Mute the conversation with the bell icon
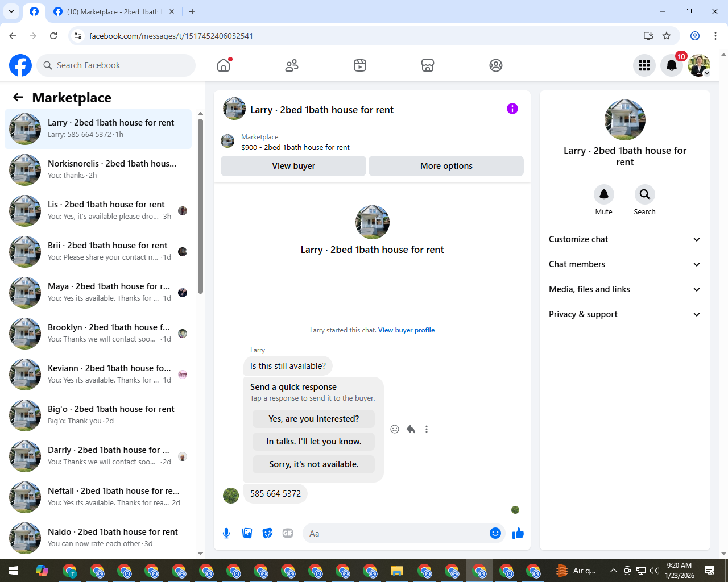The height and width of the screenshot is (582, 728). pyautogui.click(x=604, y=194)
